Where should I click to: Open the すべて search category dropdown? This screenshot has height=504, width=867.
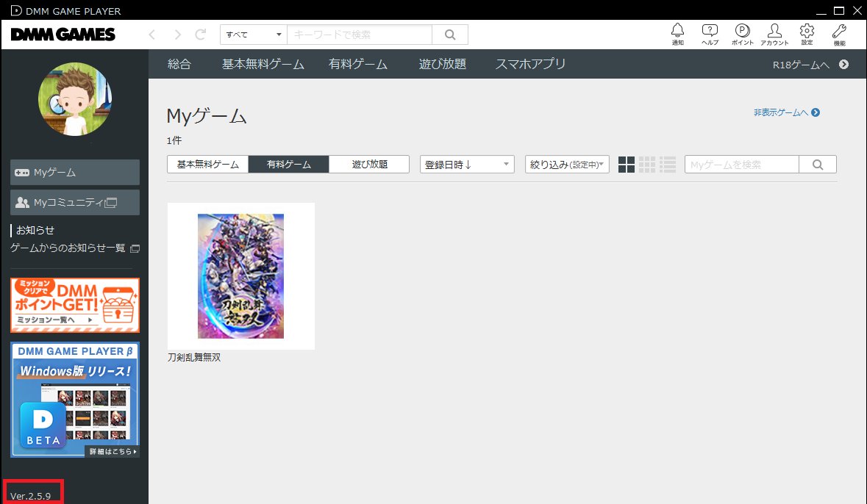[252, 34]
